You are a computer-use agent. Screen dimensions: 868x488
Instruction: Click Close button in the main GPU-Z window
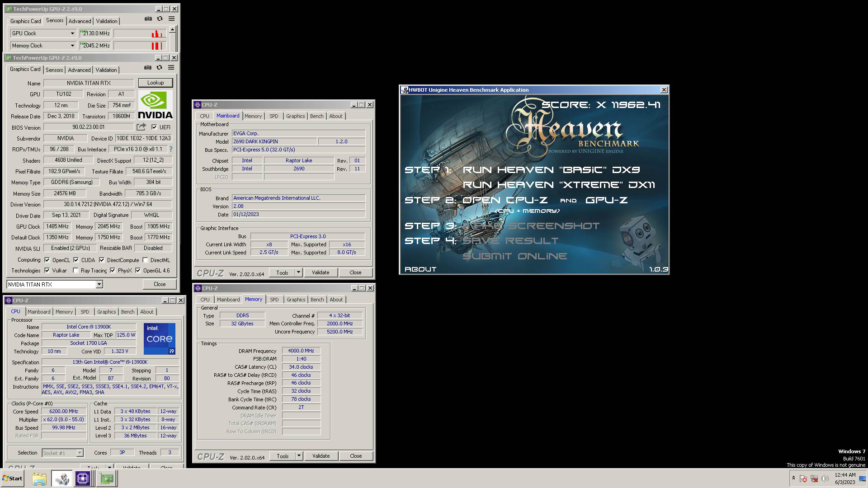tap(160, 284)
